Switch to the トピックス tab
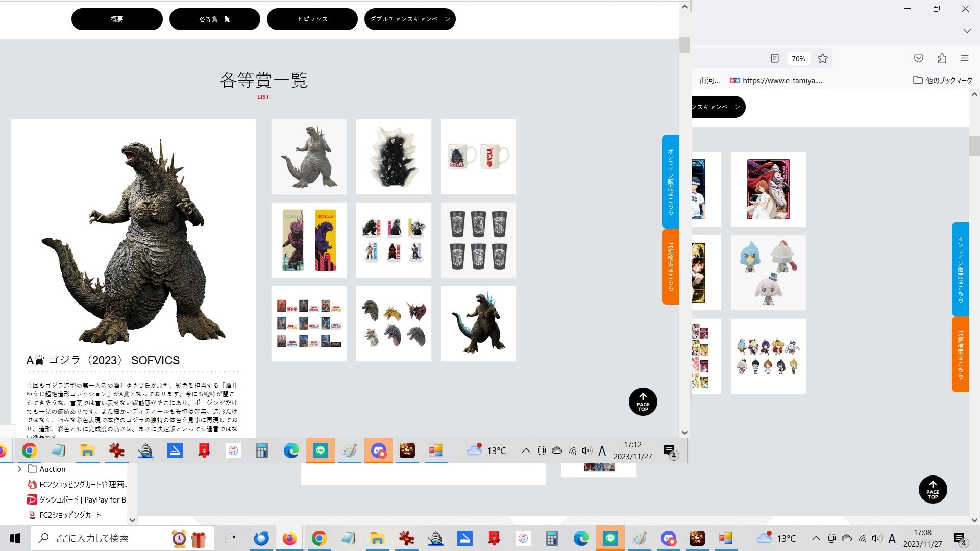Screen dimensions: 980x551 tap(312, 19)
